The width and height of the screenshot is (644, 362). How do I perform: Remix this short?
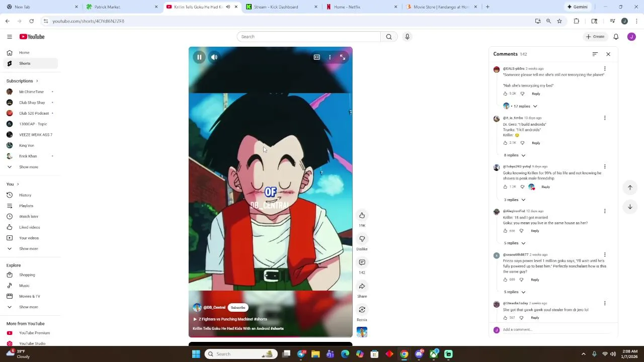coord(362,310)
